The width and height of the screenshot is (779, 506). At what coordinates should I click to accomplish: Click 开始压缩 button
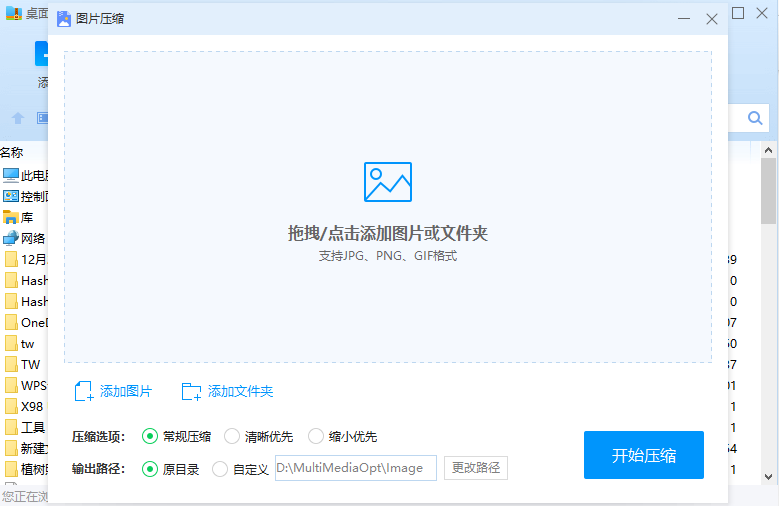pos(644,455)
